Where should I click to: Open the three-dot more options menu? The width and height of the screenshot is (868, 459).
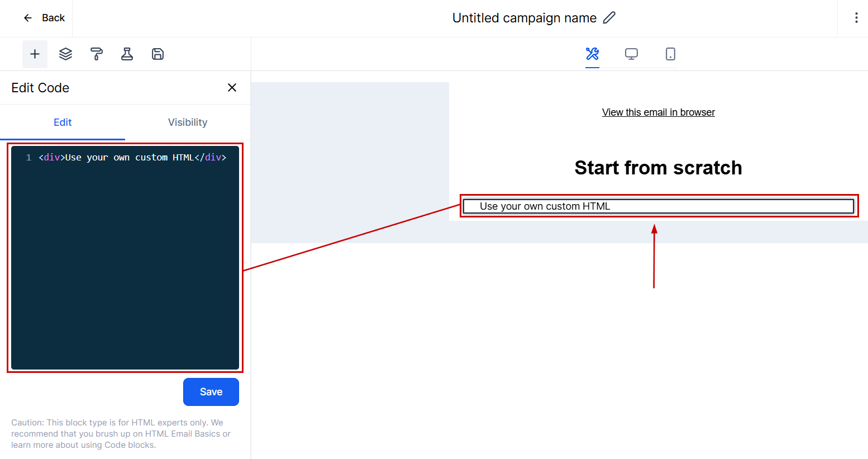[856, 18]
